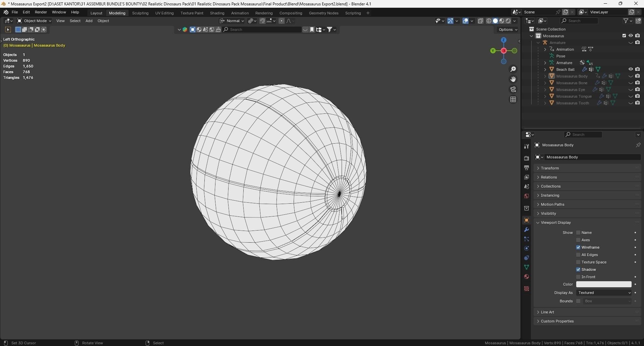Enable the Texture Space checkbox
The width and height of the screenshot is (644, 346).
point(578,262)
